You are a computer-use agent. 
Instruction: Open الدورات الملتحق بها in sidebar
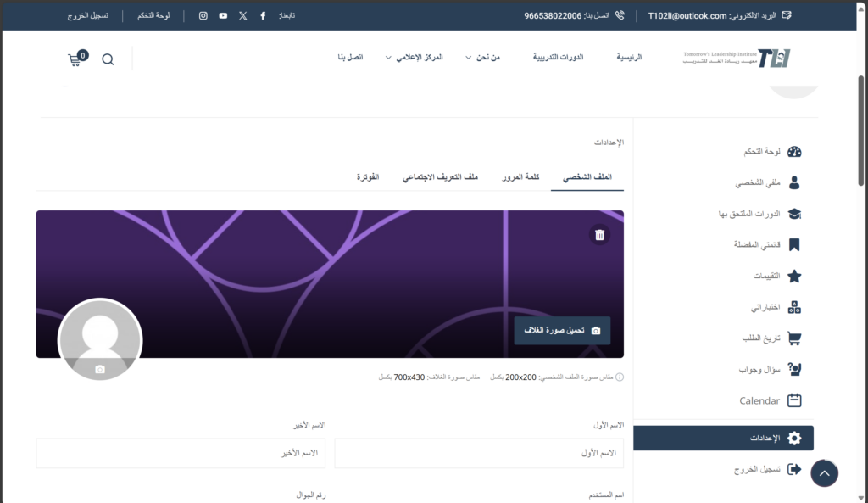tap(759, 214)
